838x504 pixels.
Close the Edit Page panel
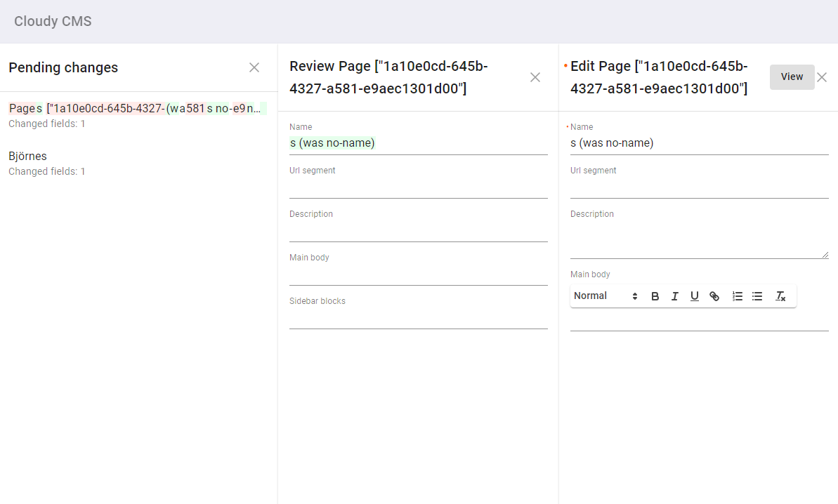click(821, 77)
